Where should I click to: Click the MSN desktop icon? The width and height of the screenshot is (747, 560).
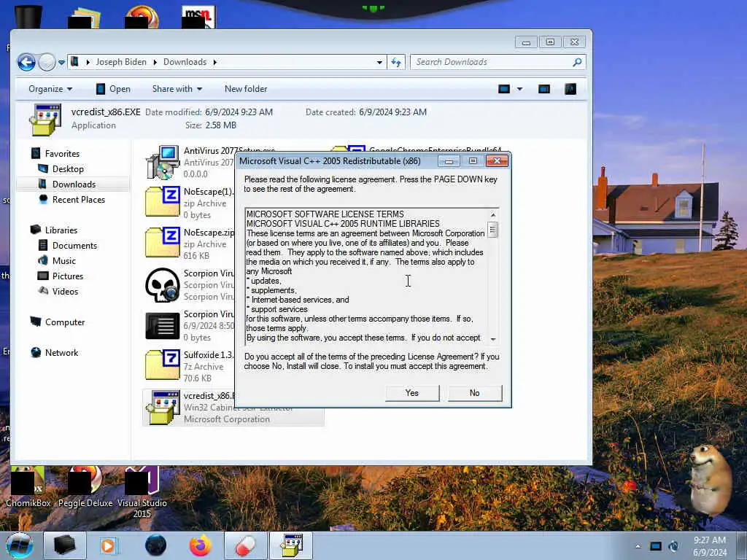coord(198,17)
